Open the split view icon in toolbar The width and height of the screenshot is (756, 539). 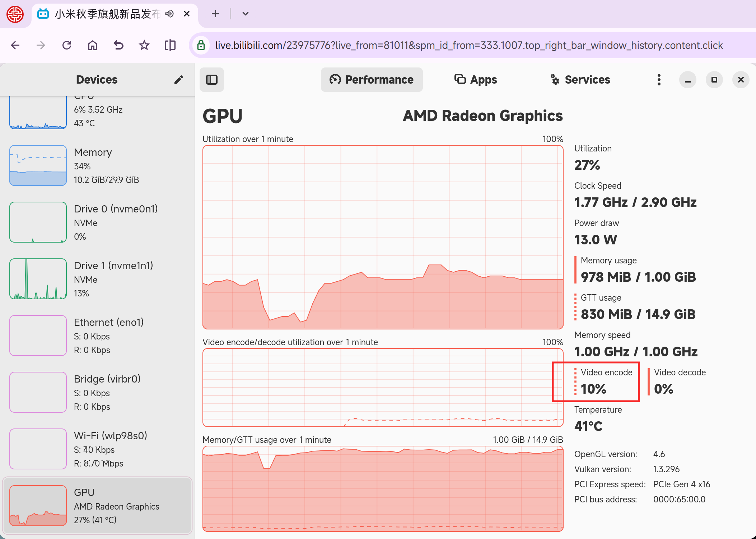(170, 45)
